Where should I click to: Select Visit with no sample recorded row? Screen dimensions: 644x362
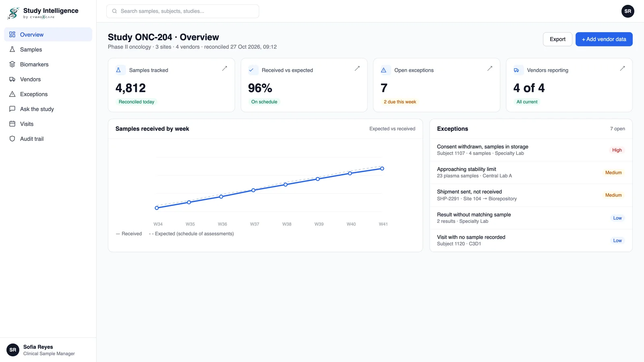pos(531,241)
